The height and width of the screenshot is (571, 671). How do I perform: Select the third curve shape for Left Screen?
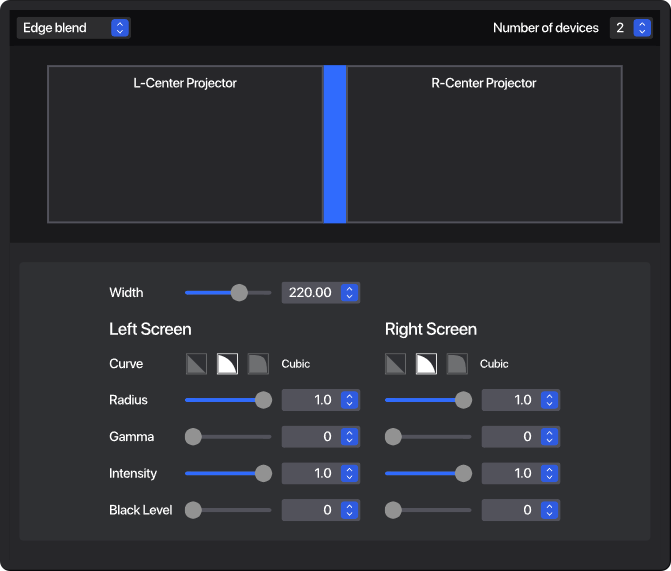[258, 364]
